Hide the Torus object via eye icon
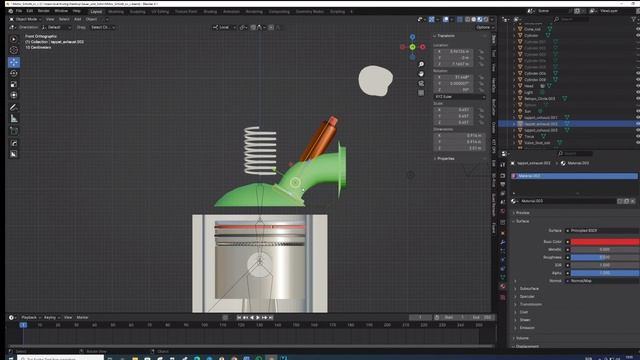Image resolution: width=640 pixels, height=360 pixels. 637,136
